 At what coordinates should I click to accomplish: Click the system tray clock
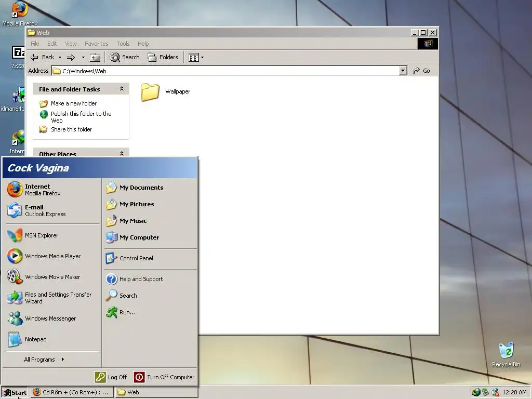514,393
